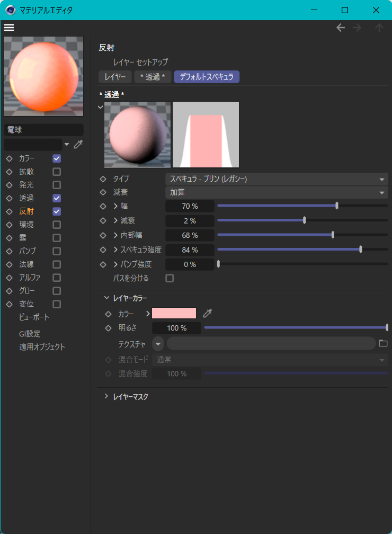392x534 pixels.
Task: Click the back navigation arrow
Action: [341, 28]
